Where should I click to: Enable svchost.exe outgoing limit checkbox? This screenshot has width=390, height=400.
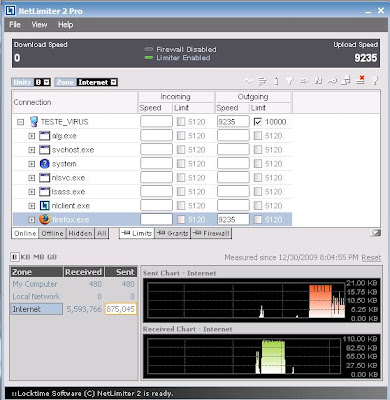(258, 150)
